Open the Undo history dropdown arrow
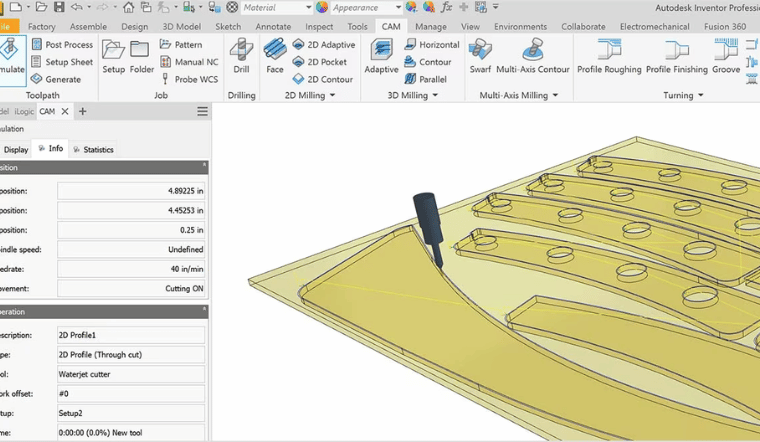 [x=89, y=7]
